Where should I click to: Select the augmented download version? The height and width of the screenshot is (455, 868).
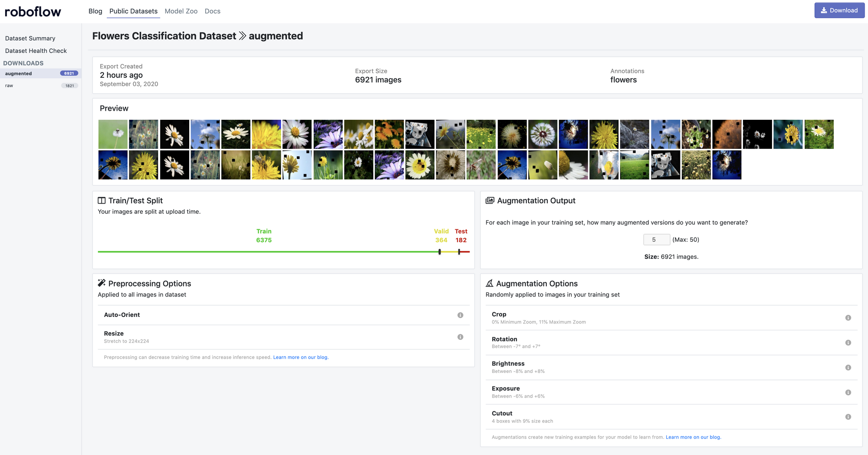[40, 73]
